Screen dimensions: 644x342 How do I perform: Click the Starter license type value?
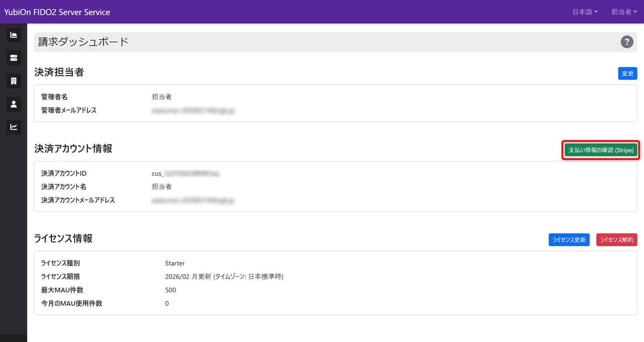[175, 263]
